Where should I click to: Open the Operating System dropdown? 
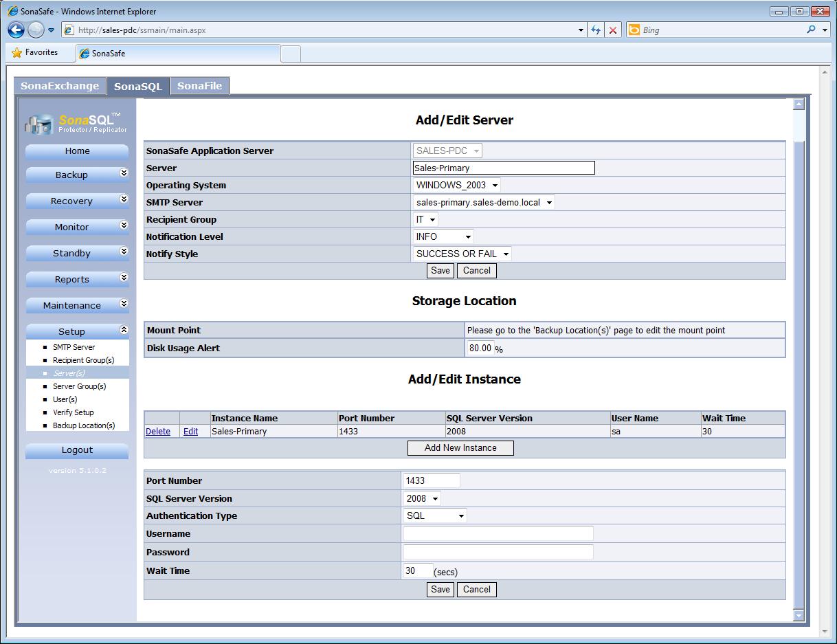457,185
